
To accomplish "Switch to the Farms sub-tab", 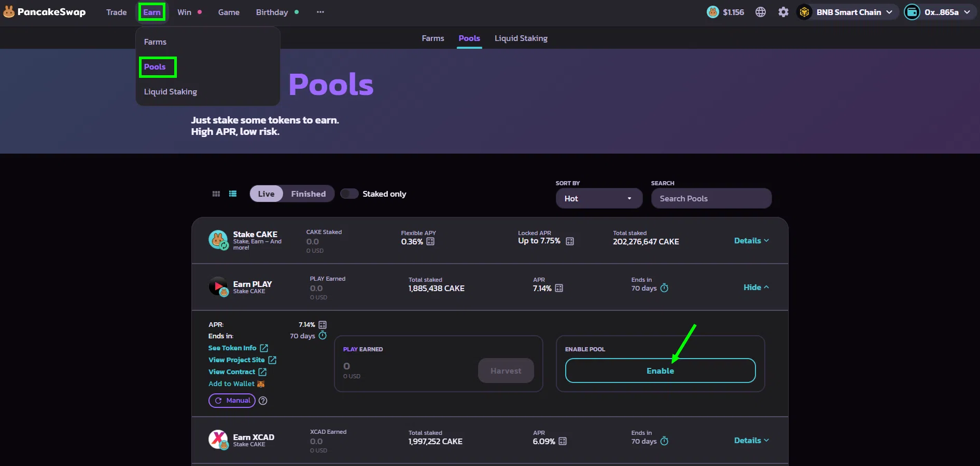I will 433,38.
